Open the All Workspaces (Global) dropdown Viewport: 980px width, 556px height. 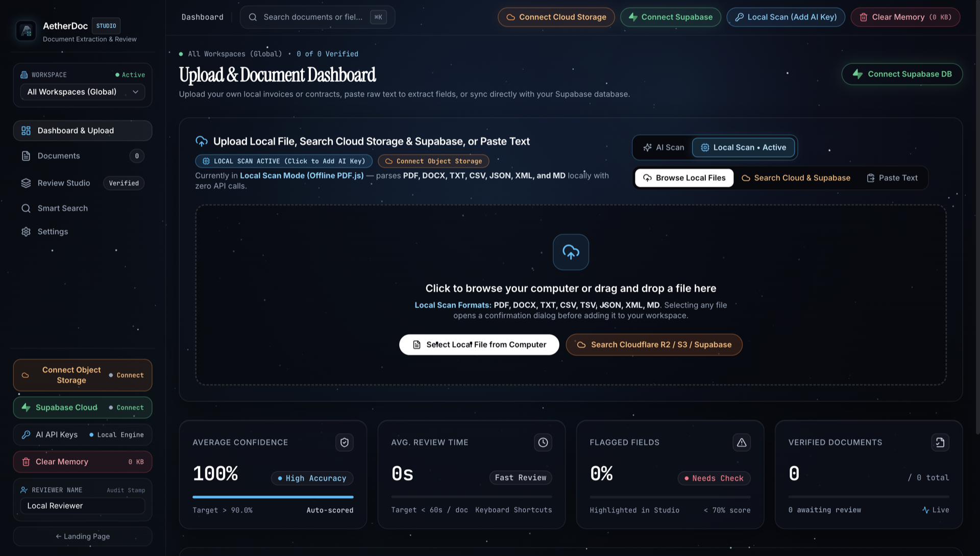pyautogui.click(x=83, y=92)
